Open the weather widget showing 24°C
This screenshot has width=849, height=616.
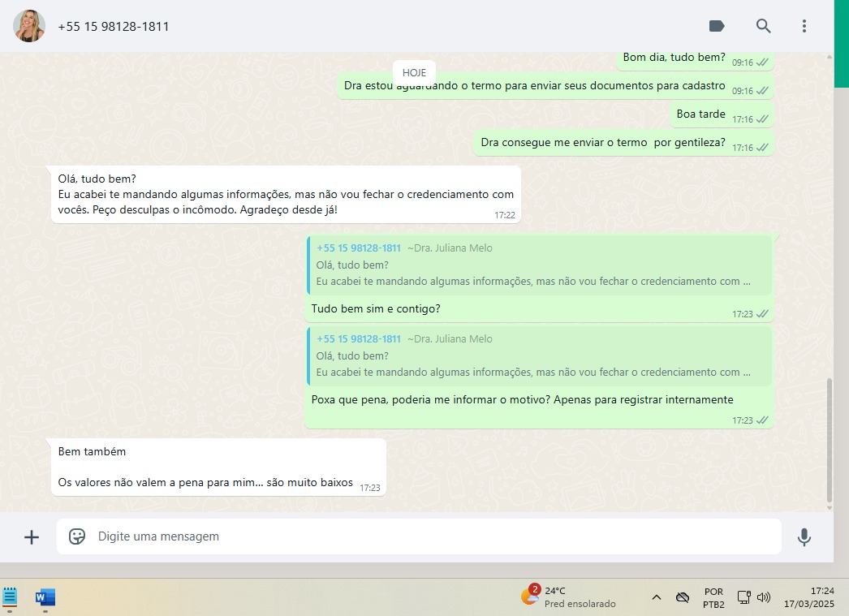568,597
